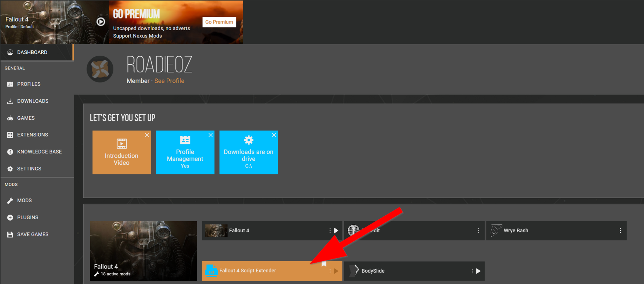Click the Downloads arrow icon
The width and height of the screenshot is (644, 284).
point(10,101)
